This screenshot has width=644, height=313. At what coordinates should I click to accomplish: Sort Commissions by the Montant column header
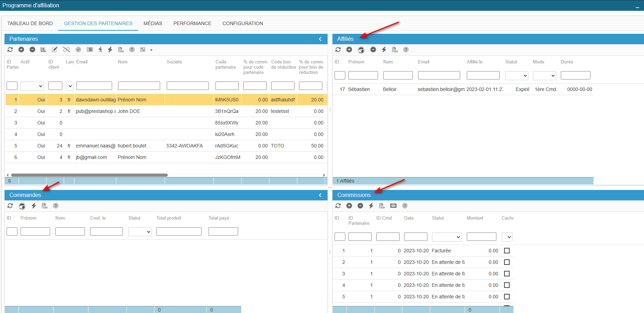coord(475,218)
